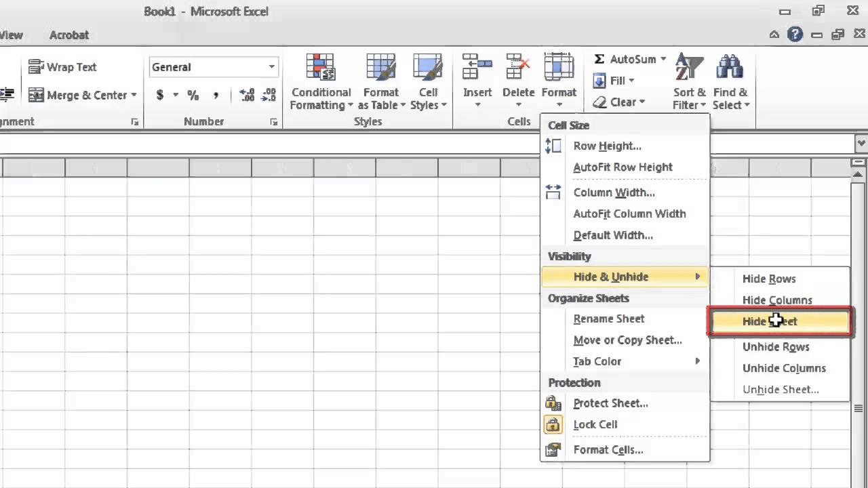
Task: Click Rename Sheet in Organize Sheets
Action: coord(608,319)
